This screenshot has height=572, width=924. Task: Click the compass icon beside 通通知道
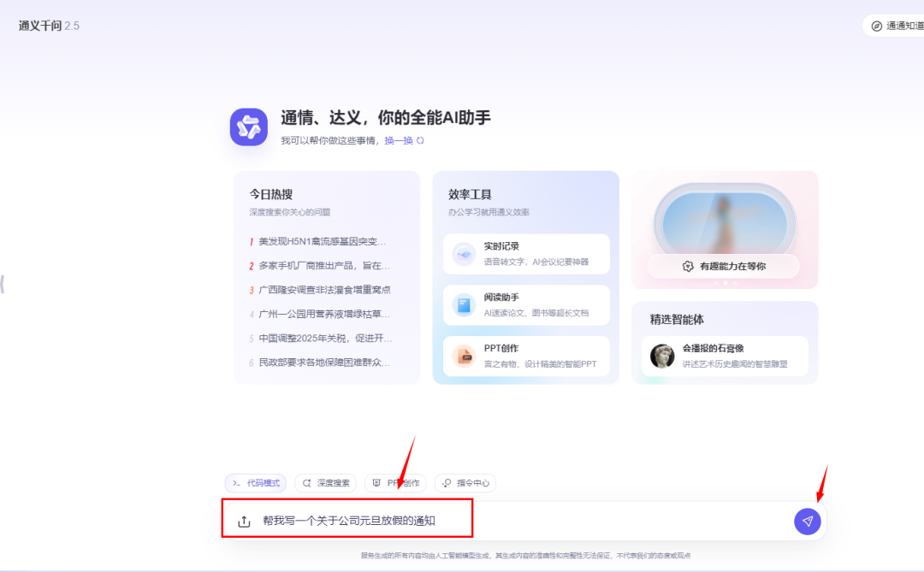coord(876,26)
